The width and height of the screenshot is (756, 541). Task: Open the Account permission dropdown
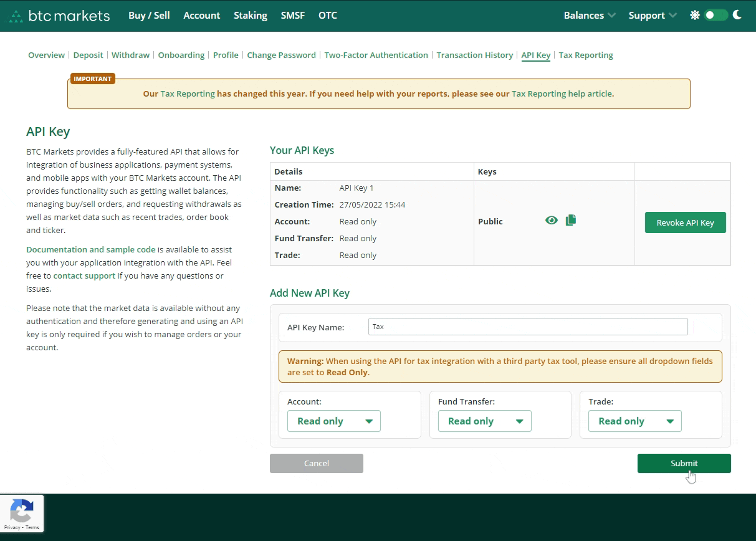point(334,421)
